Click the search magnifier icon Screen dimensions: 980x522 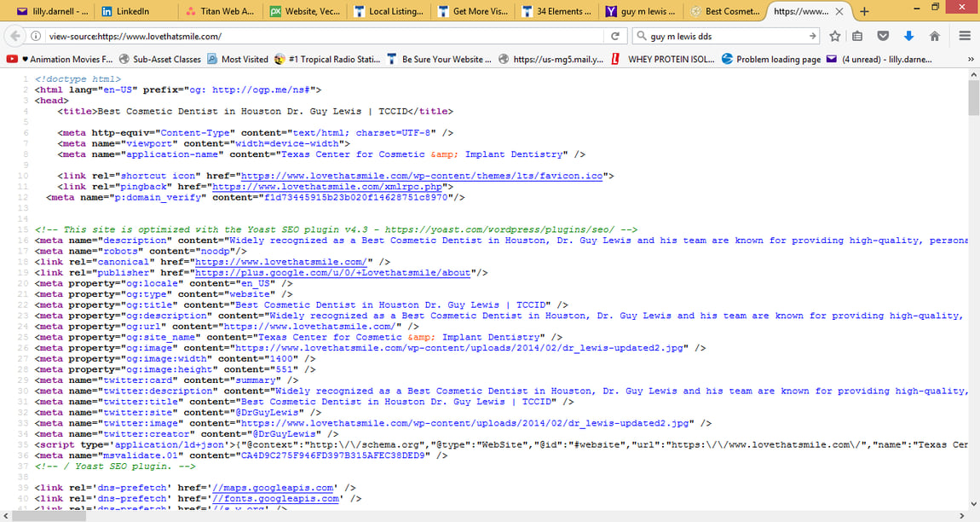coord(641,37)
